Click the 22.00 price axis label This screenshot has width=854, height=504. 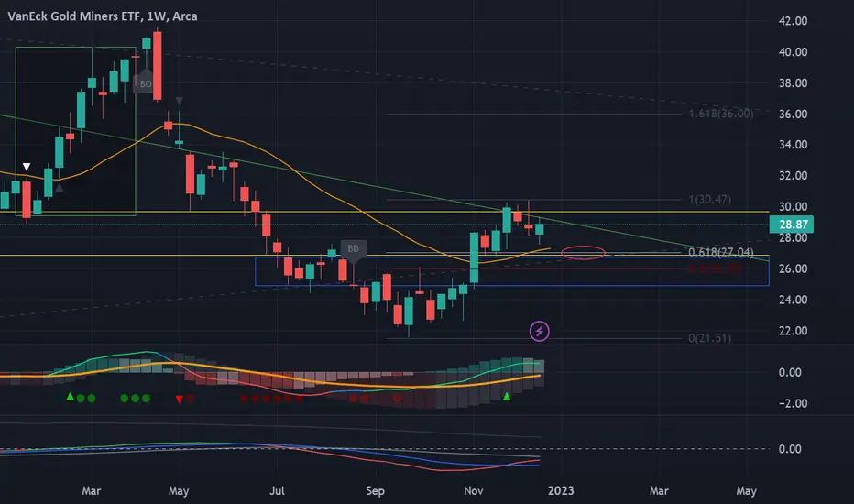coord(793,331)
